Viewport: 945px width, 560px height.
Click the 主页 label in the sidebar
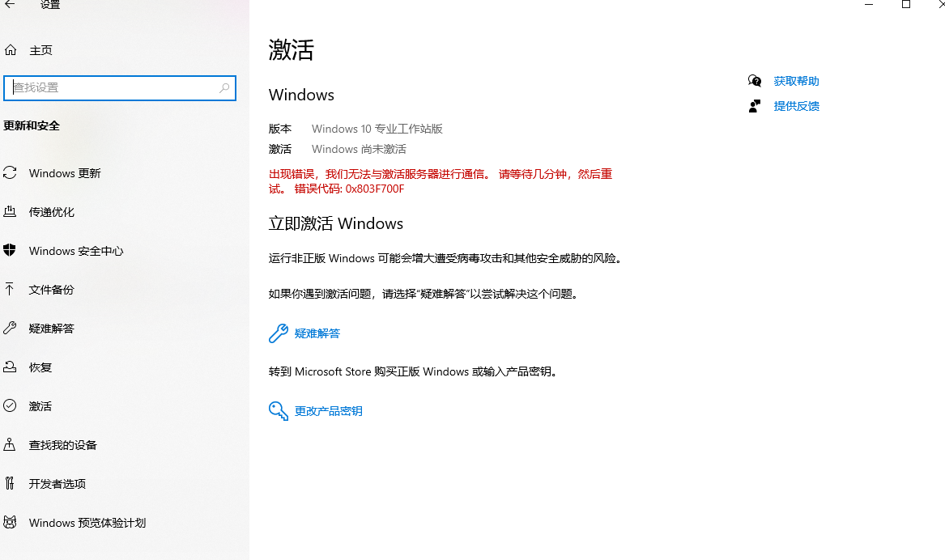tap(41, 51)
